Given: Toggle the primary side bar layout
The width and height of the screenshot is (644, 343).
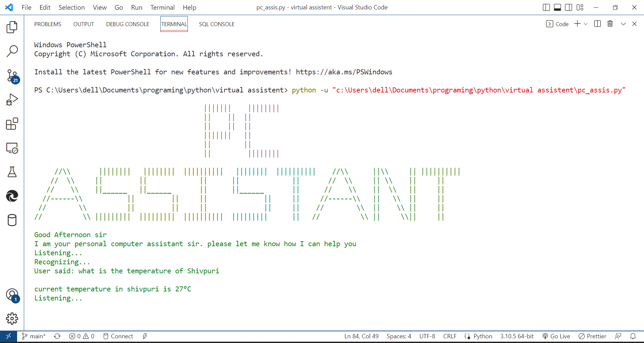Looking at the screenshot, I should tap(546, 7).
